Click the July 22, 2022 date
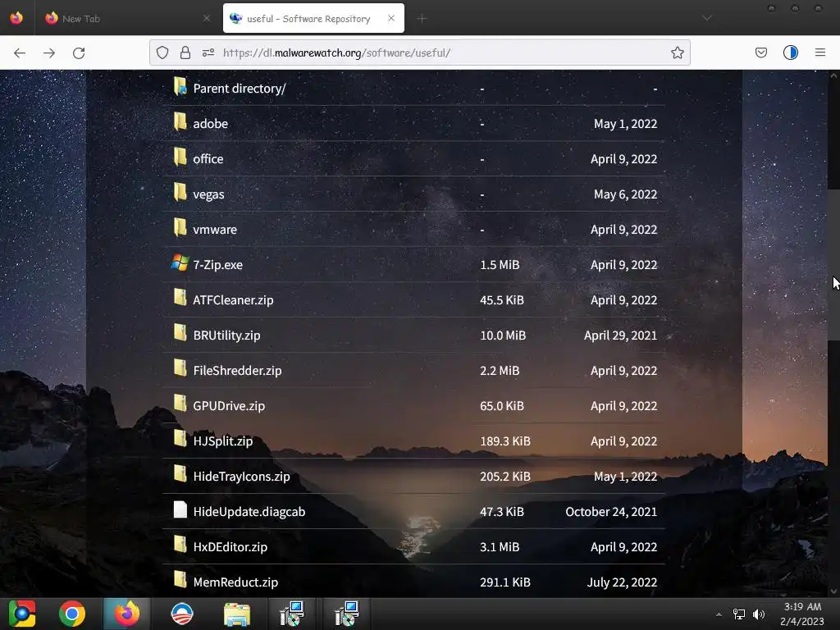 pos(622,582)
